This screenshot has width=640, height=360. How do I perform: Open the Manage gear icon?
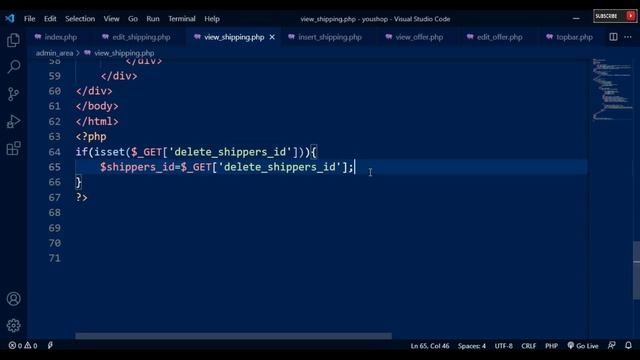(13, 325)
